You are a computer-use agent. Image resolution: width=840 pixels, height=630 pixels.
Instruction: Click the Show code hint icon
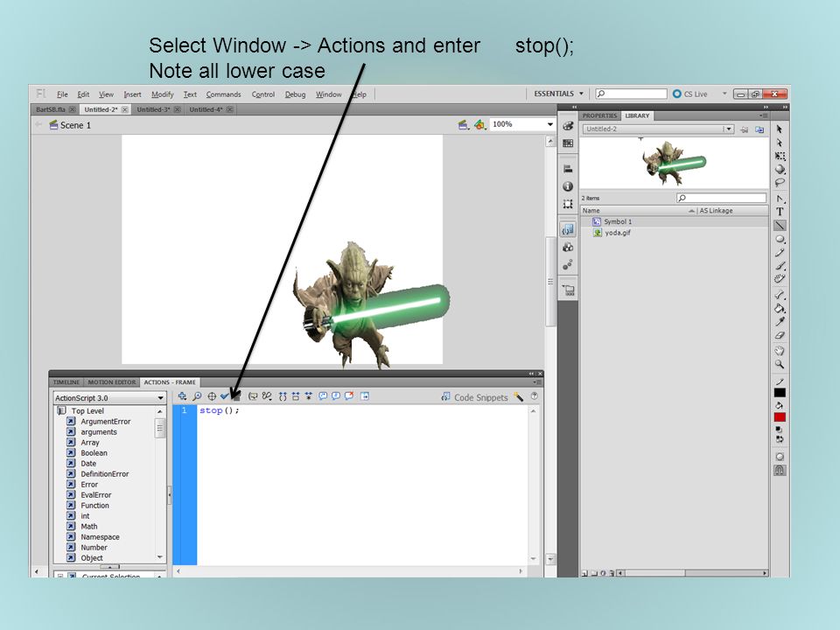252,396
